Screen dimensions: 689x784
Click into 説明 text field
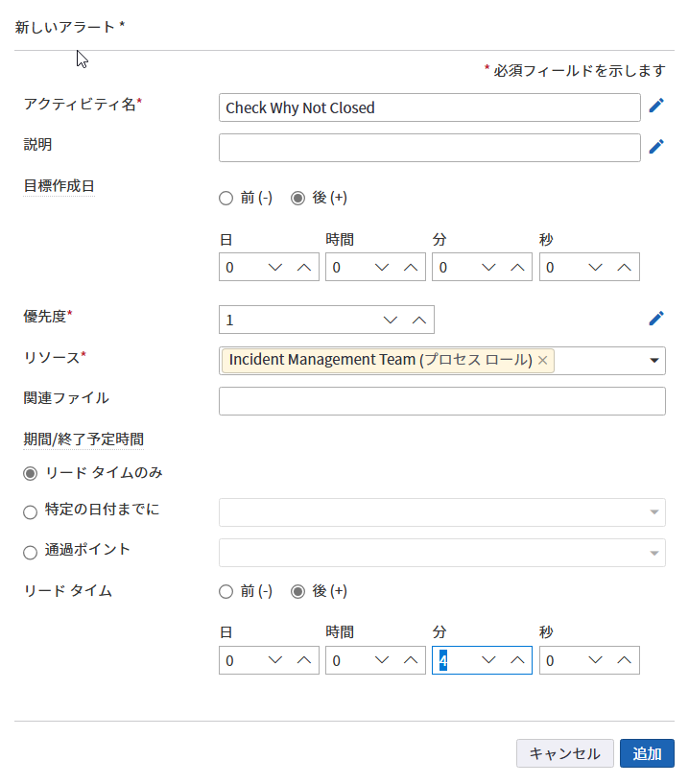click(429, 148)
